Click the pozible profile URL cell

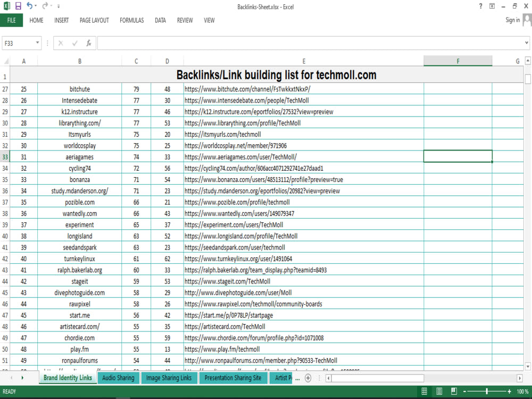[304, 202]
